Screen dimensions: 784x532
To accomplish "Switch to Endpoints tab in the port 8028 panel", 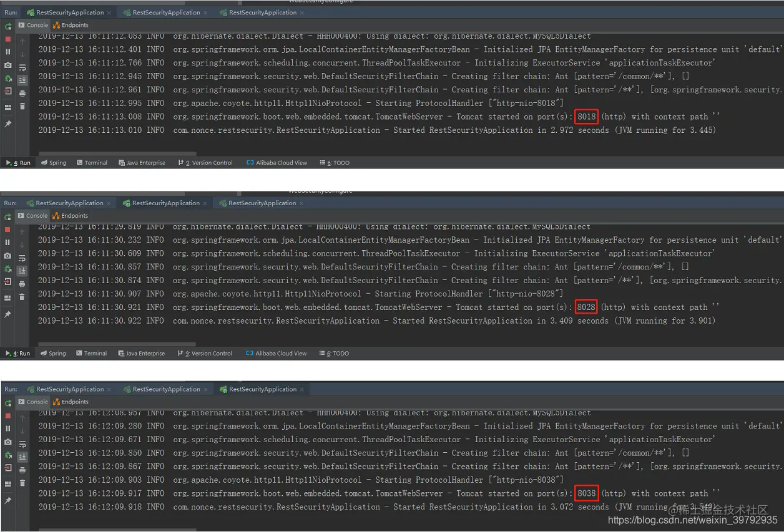I will (71, 216).
